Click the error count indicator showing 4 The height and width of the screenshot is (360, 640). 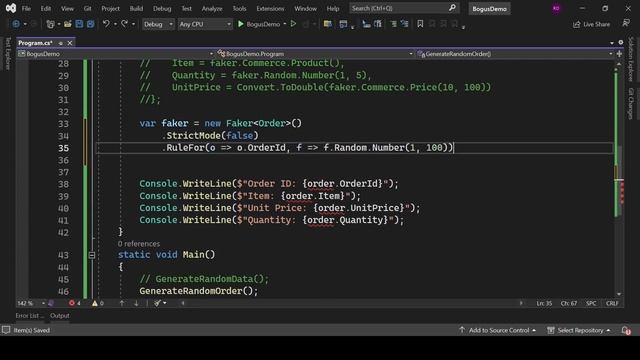click(x=75, y=303)
